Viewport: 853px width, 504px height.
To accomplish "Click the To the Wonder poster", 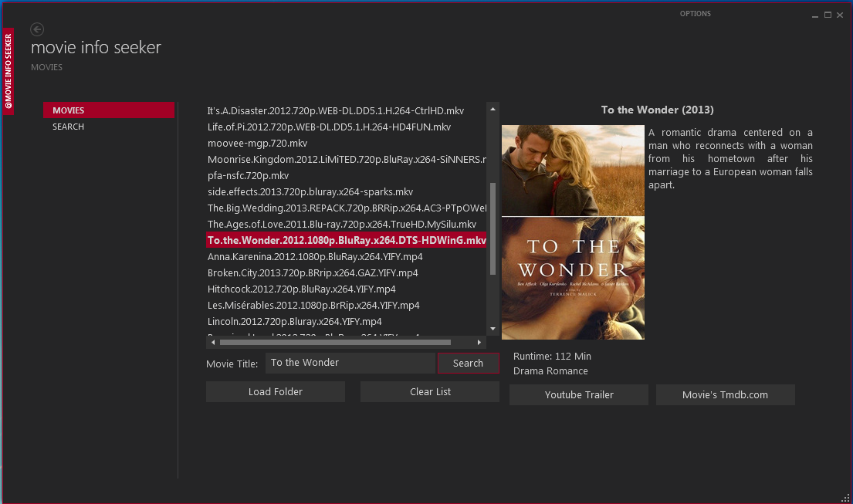I will coord(573,232).
